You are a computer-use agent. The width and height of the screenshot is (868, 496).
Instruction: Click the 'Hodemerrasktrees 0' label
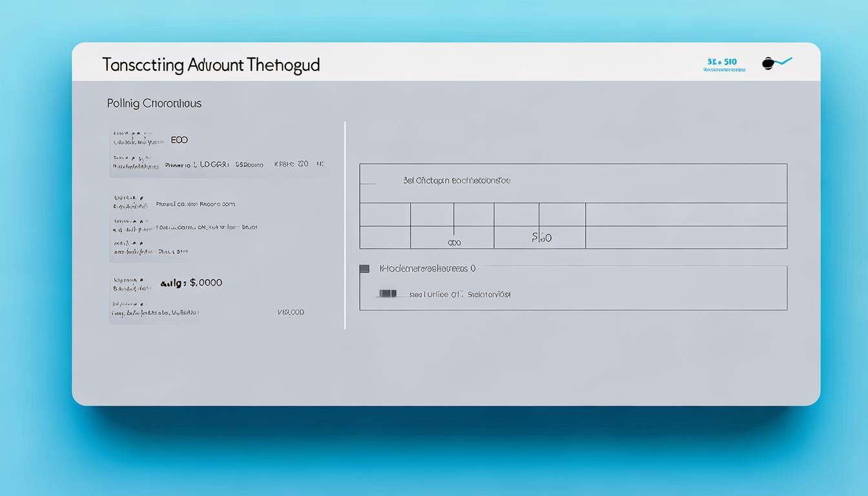pyautogui.click(x=428, y=267)
